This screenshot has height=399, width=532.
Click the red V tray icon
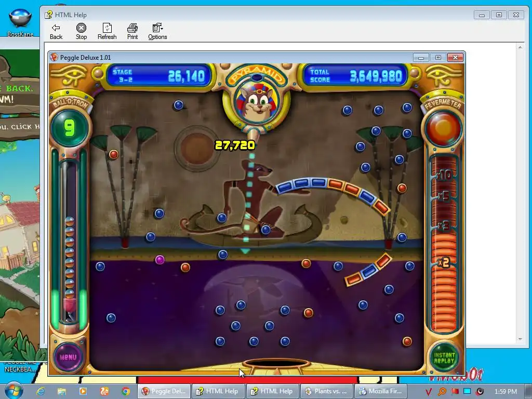[429, 392]
